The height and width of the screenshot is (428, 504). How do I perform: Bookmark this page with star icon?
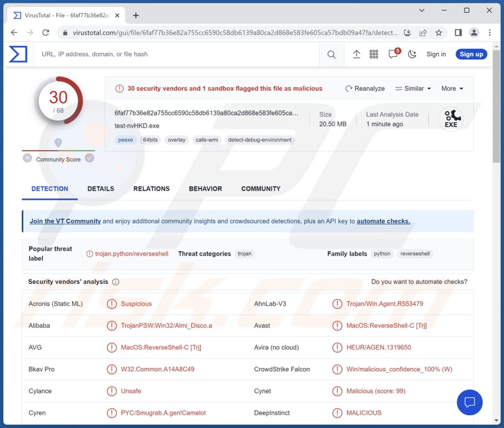(x=439, y=33)
